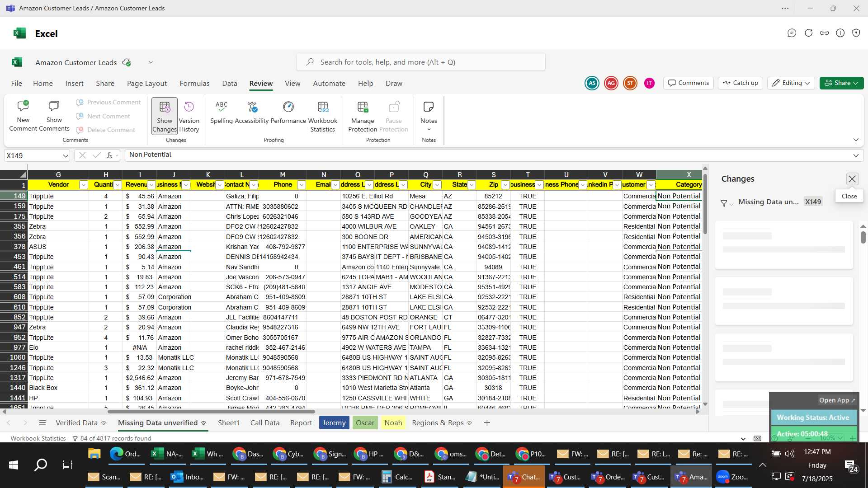Open Windows taskbar search
The image size is (868, 488).
pos(41,465)
